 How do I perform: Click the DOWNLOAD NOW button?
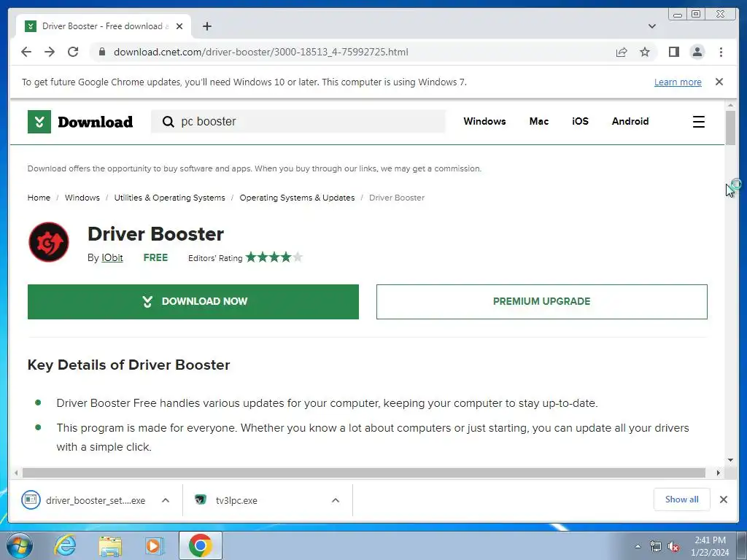pyautogui.click(x=193, y=301)
